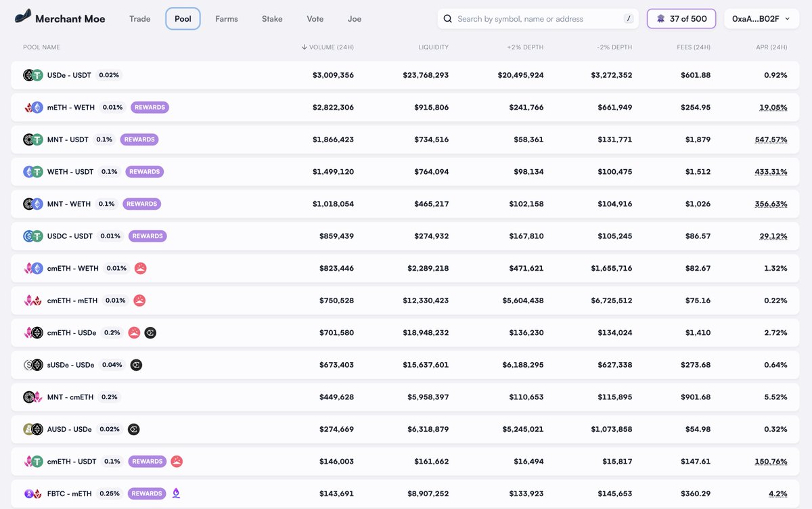Click the red icon in cmETH - WETH row
The height and width of the screenshot is (509, 812).
pyautogui.click(x=141, y=268)
